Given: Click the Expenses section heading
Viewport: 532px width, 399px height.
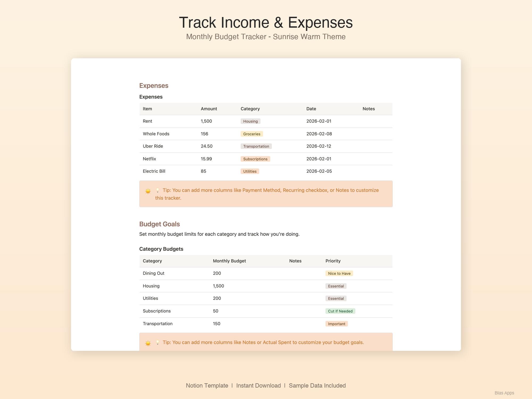Looking at the screenshot, I should (154, 86).
